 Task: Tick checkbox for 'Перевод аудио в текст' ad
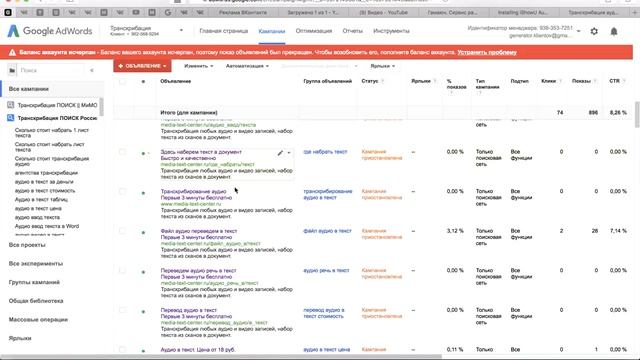(x=122, y=310)
